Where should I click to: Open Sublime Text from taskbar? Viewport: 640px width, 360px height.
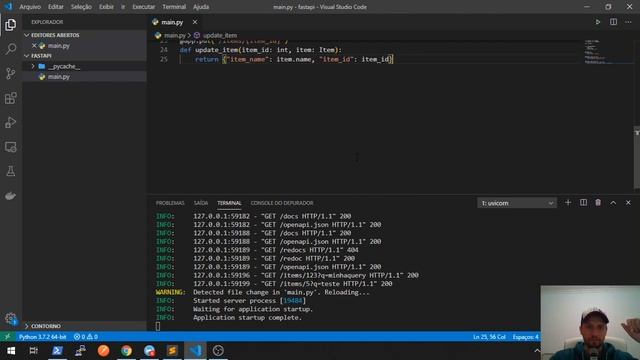(172, 351)
